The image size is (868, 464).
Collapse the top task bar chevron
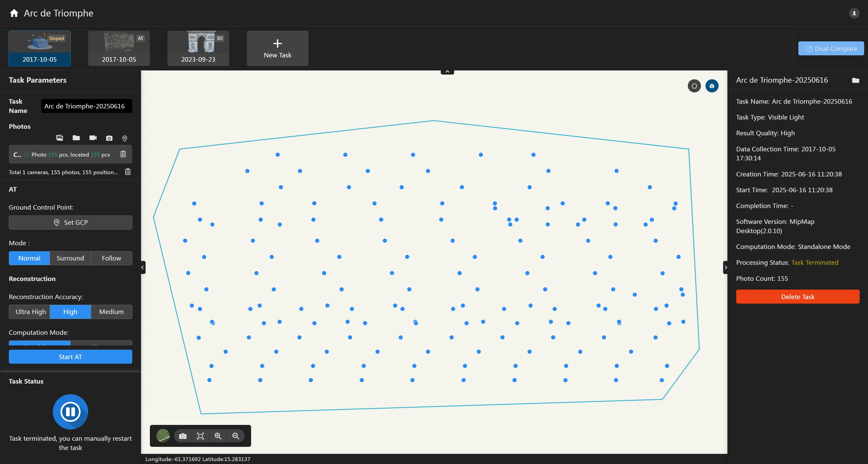coord(447,72)
